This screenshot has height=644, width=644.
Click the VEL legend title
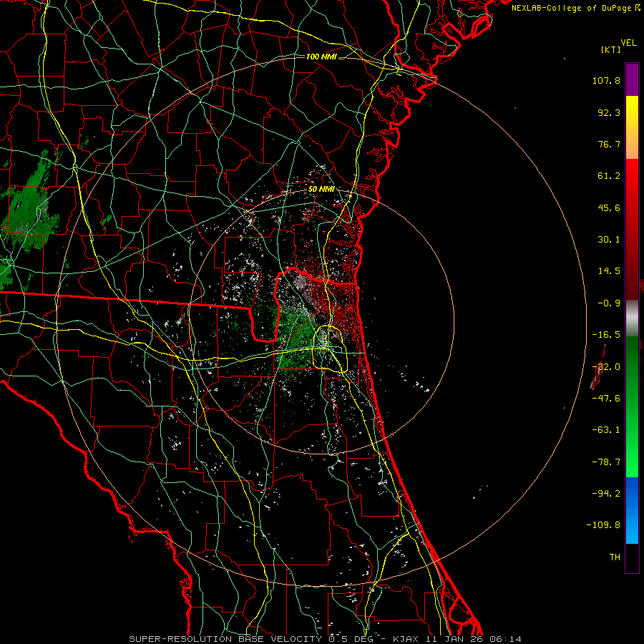tap(628, 43)
